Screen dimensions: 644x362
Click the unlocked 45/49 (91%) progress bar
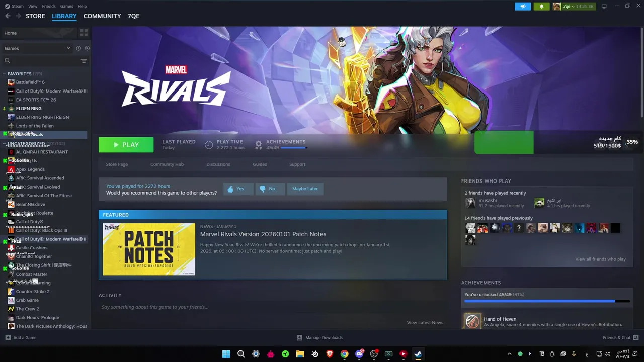click(x=547, y=301)
